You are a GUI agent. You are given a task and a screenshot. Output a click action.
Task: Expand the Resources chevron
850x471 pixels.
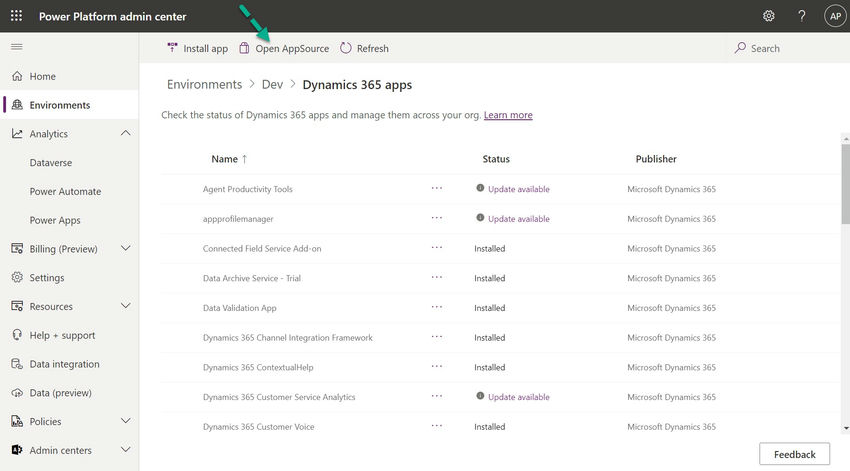pos(125,306)
